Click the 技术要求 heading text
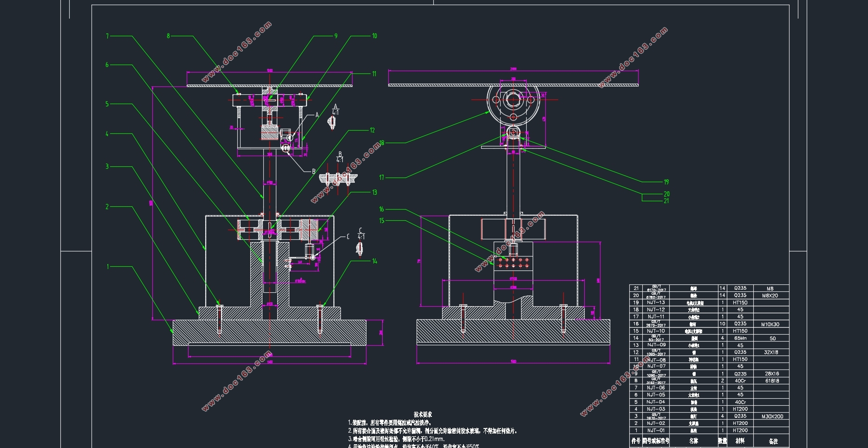 [x=423, y=414]
